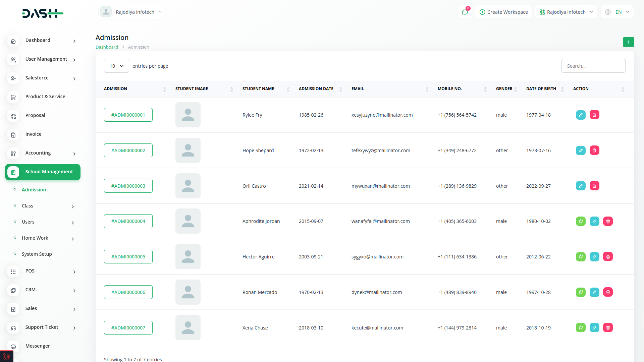Image resolution: width=644 pixels, height=362 pixels.
Task: Click the Search input field
Action: (x=593, y=66)
